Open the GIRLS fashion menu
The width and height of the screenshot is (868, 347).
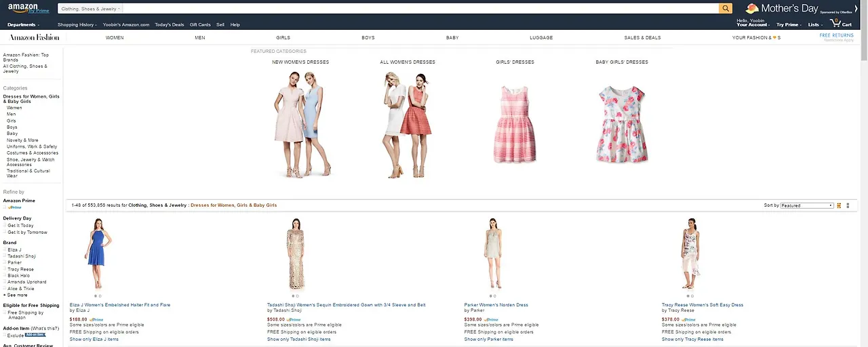pyautogui.click(x=283, y=38)
